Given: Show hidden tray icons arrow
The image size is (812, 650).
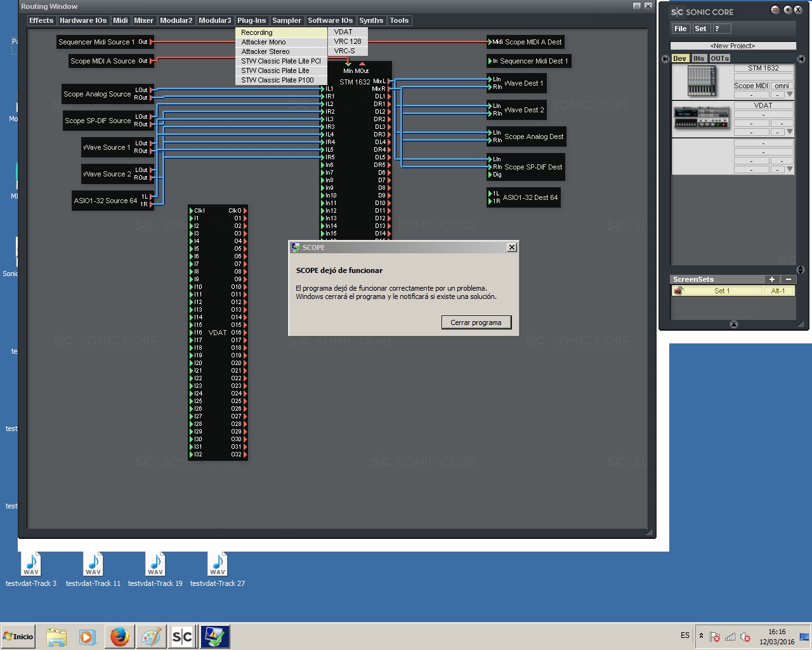Looking at the screenshot, I should click(x=701, y=635).
